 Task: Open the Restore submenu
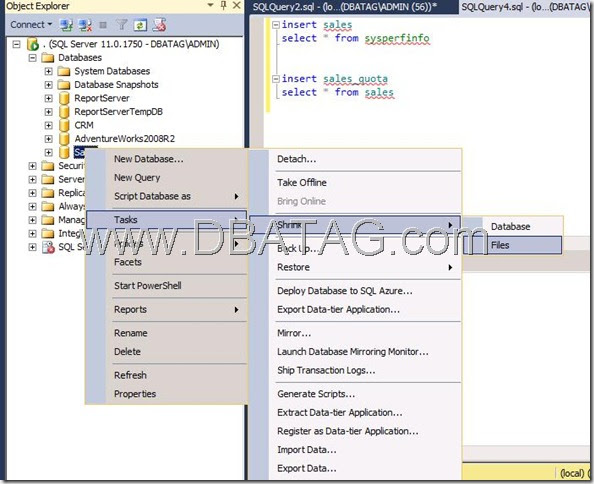point(355,267)
